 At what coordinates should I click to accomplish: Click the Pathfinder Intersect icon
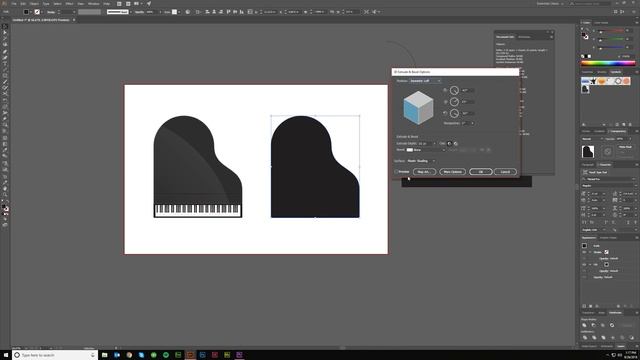click(602, 325)
